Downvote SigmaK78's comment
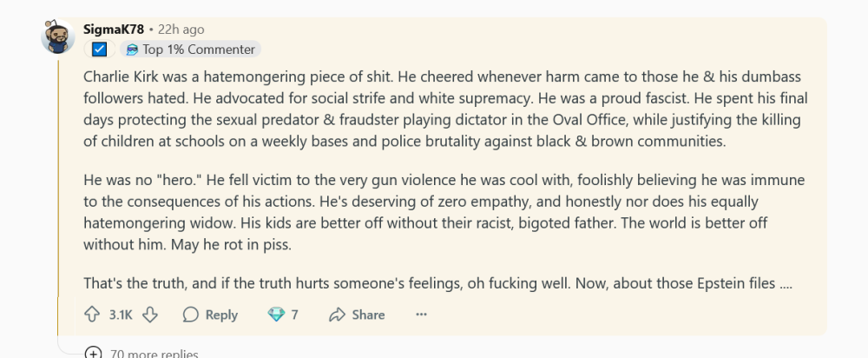Image resolution: width=868 pixels, height=358 pixels. 149,315
